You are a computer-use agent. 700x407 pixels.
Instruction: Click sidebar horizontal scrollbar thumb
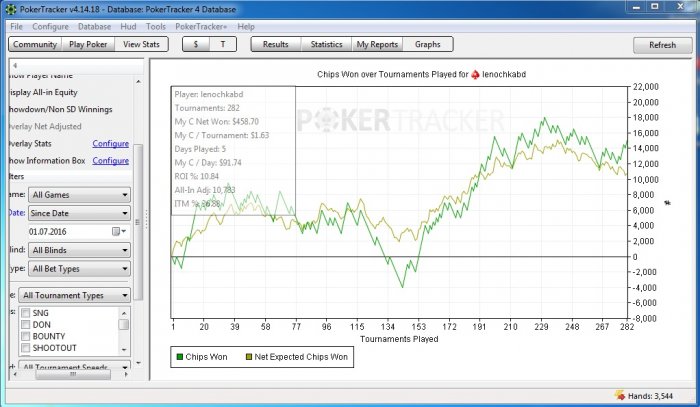pos(73,374)
